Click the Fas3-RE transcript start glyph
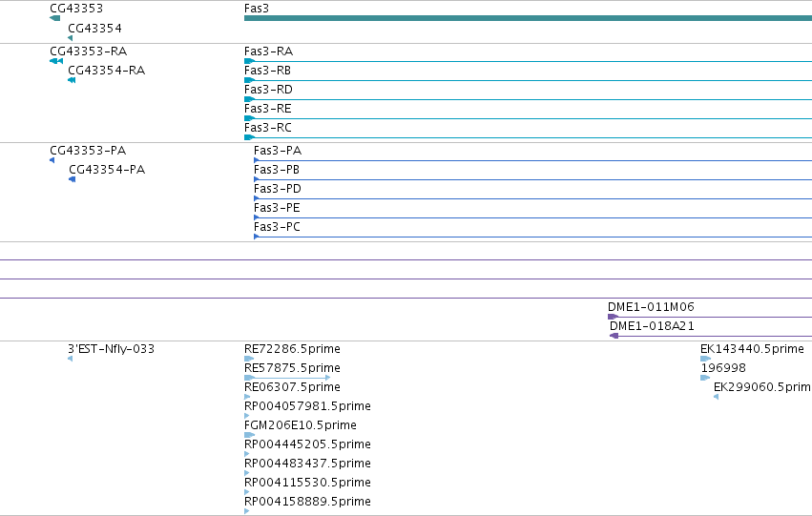The height and width of the screenshot is (516, 812). (249, 118)
